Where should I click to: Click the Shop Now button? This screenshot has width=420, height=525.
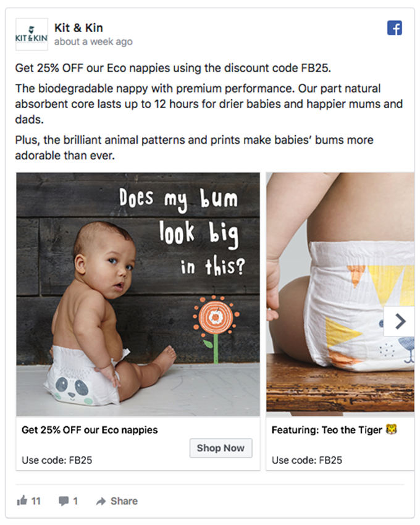[220, 448]
